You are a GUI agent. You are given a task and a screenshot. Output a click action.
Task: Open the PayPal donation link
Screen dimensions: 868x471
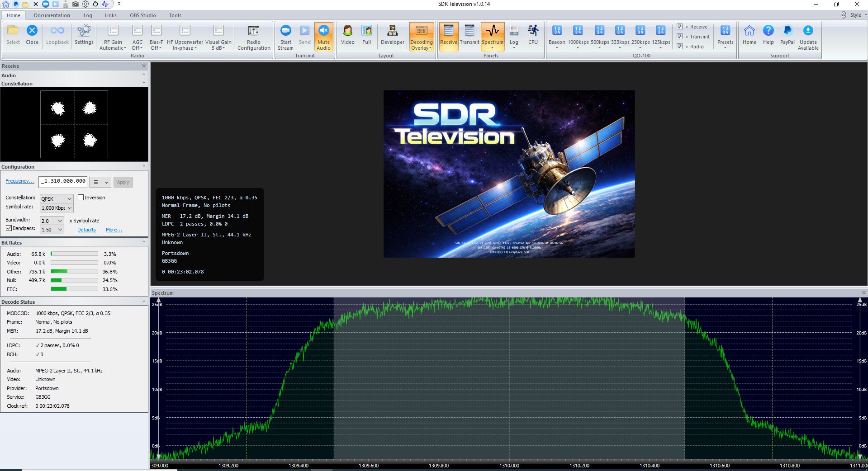click(x=787, y=35)
